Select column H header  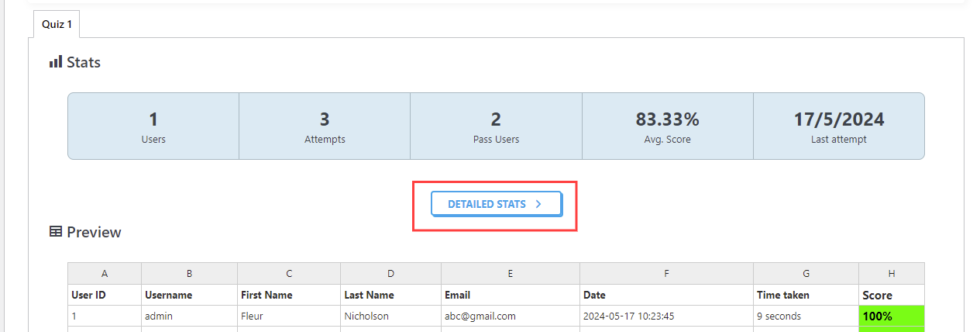coord(892,274)
